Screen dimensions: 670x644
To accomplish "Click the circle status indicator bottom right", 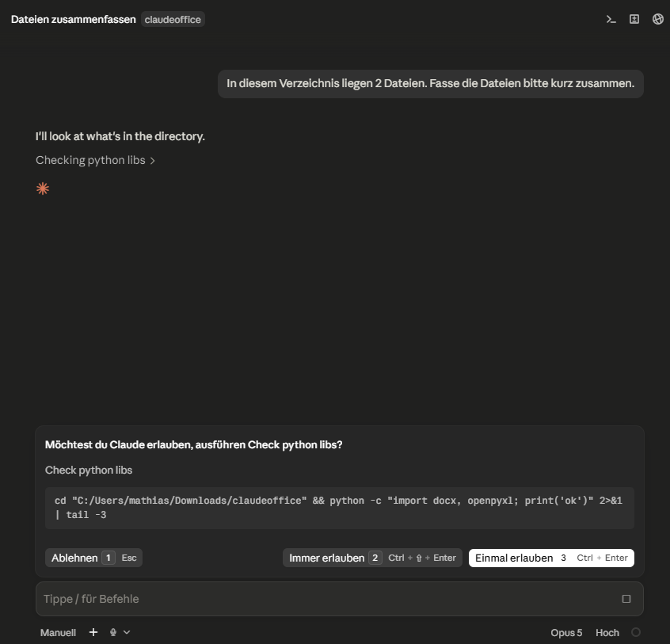I will point(636,632).
